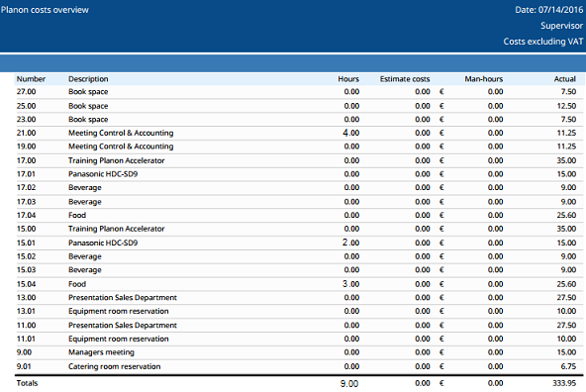
Task: Select Meeting Control & Accounting row 21.00
Action: pyautogui.click(x=299, y=133)
